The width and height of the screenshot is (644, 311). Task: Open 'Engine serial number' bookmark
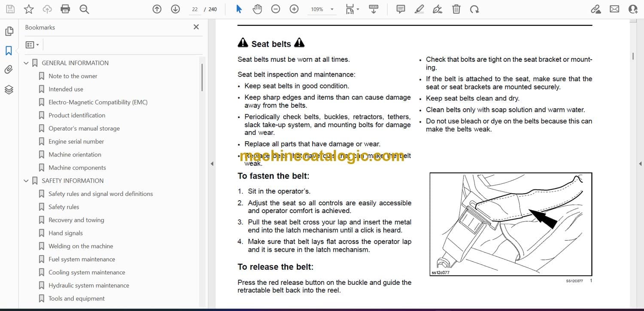[76, 141]
